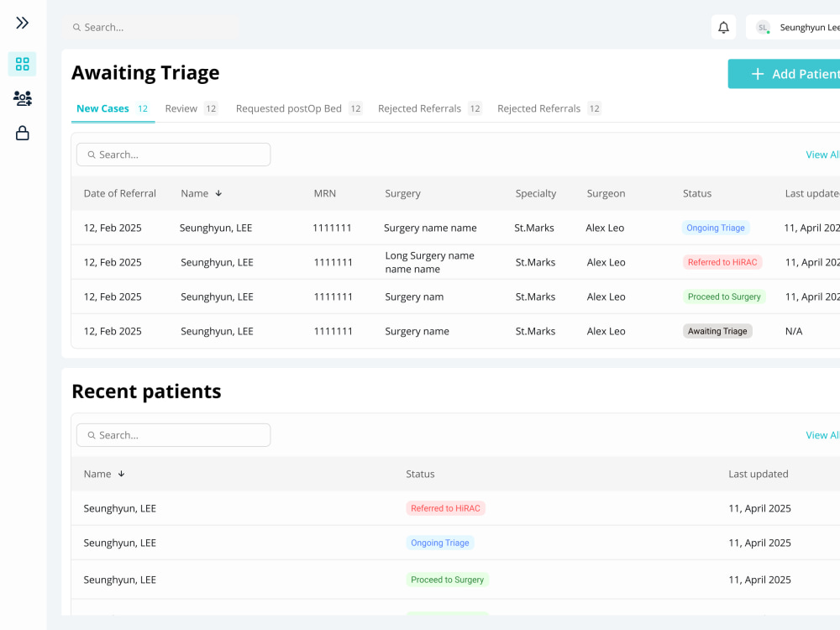Click 11, April 2025 in Recent Ongoing Triage row

759,543
